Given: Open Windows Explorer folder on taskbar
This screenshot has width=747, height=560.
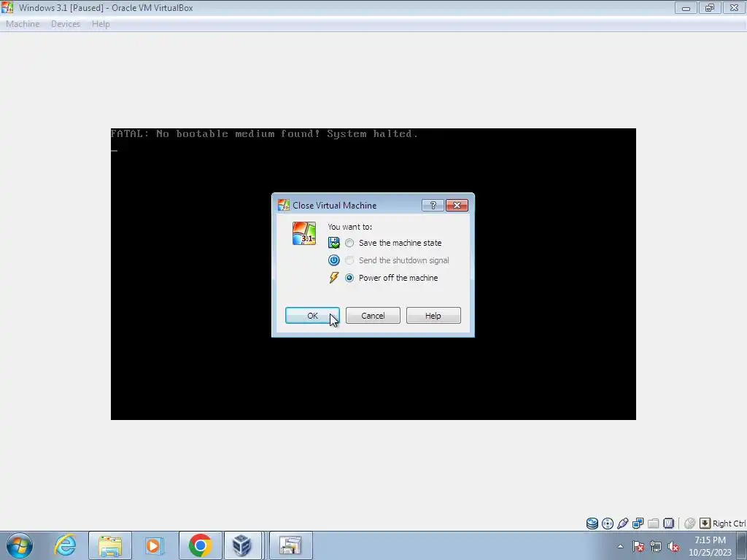Looking at the screenshot, I should [x=110, y=545].
